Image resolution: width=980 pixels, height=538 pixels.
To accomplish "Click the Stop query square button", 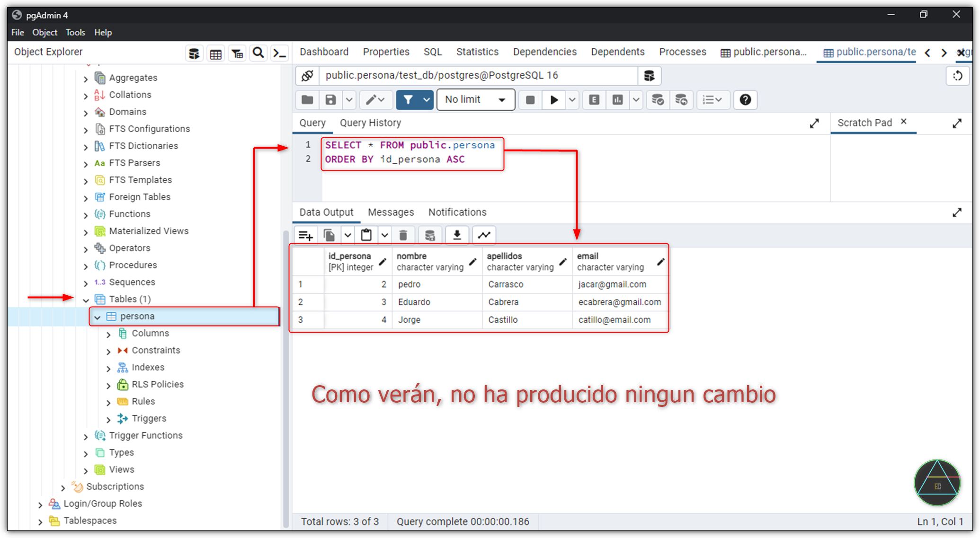I will click(x=530, y=100).
